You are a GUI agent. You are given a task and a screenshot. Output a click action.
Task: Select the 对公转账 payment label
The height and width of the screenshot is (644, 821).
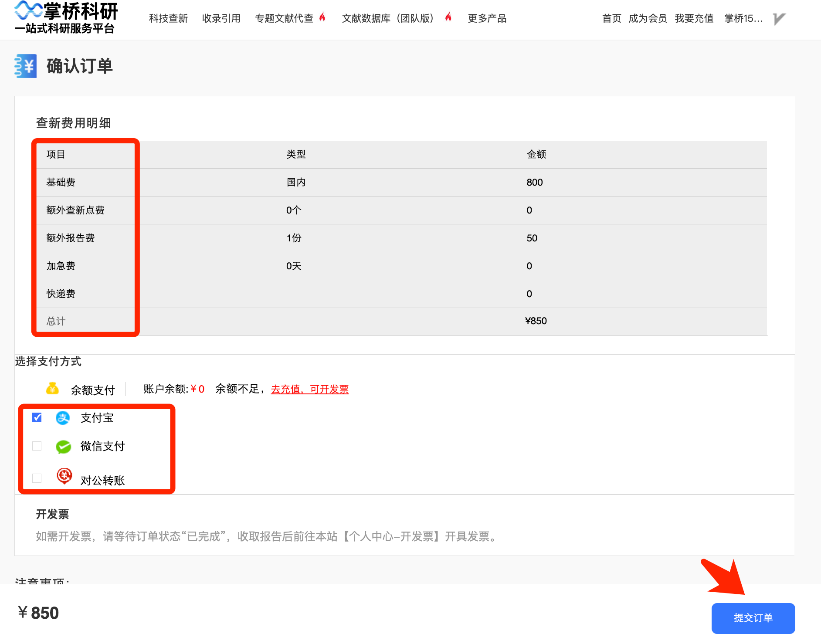coord(103,480)
